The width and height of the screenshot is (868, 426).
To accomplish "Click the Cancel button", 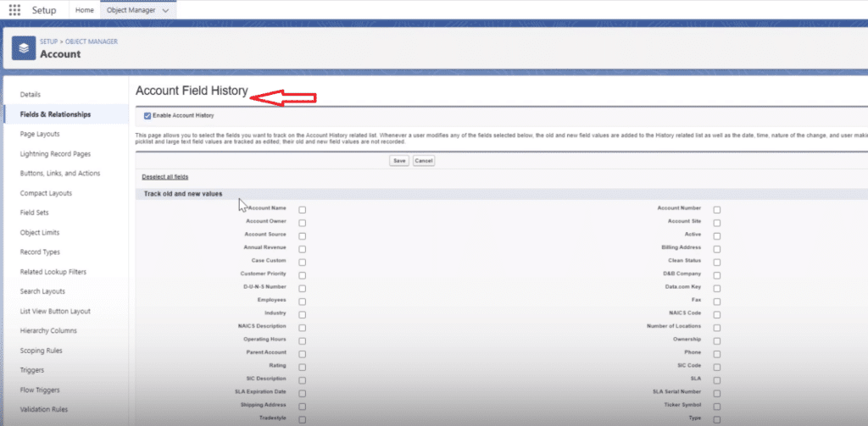I will [424, 160].
